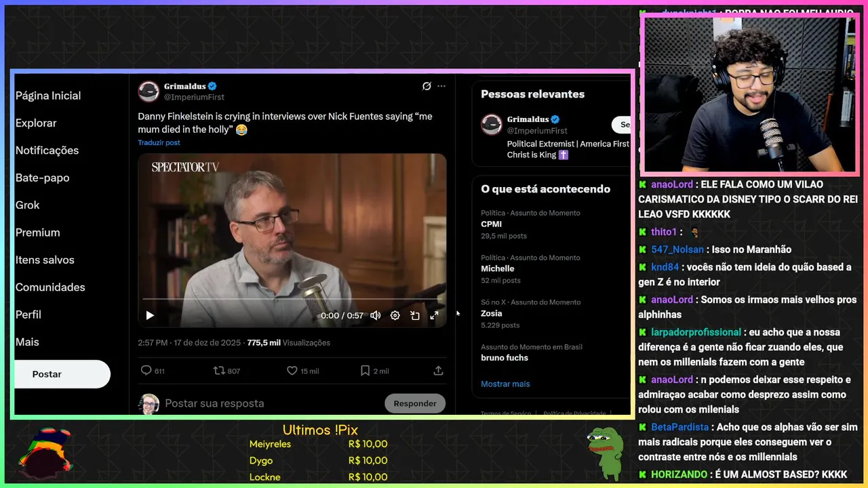
Task: Click Traduzir post link
Action: pos(159,142)
